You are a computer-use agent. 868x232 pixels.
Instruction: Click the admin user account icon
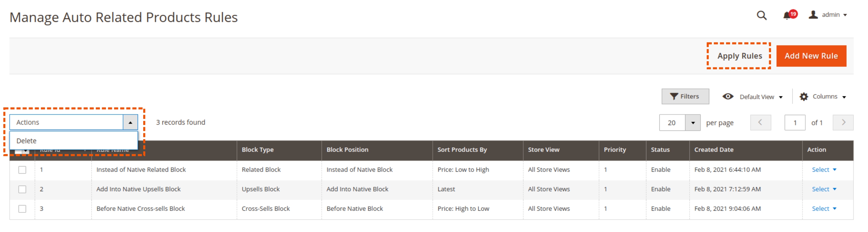click(813, 15)
